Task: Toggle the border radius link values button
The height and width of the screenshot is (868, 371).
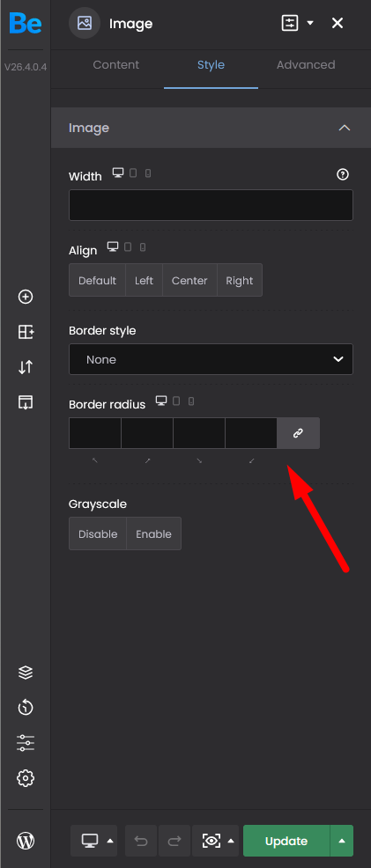Action: (298, 433)
